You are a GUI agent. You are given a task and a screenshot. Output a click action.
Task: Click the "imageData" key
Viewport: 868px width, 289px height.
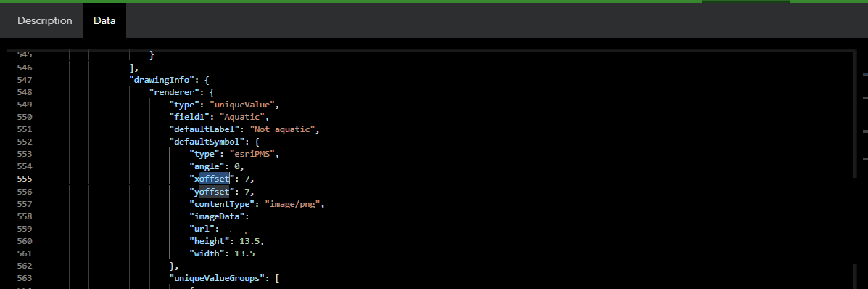(217, 216)
